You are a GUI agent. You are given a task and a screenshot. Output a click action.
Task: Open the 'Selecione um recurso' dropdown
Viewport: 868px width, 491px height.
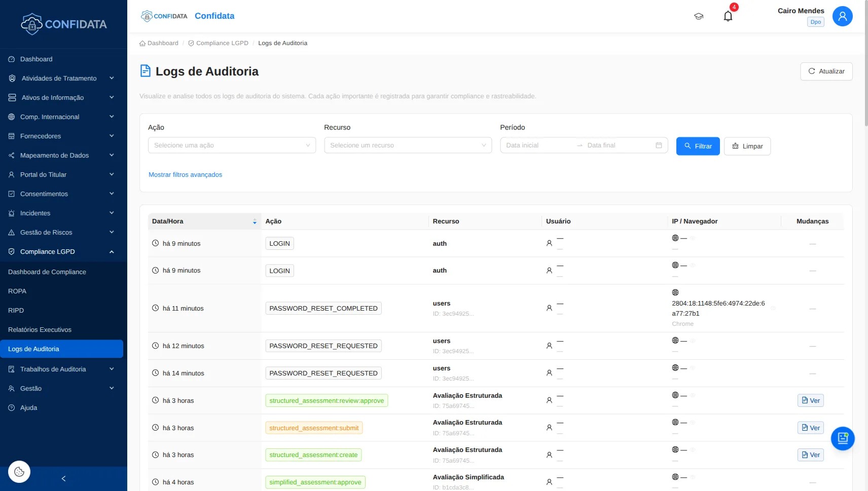coord(407,145)
